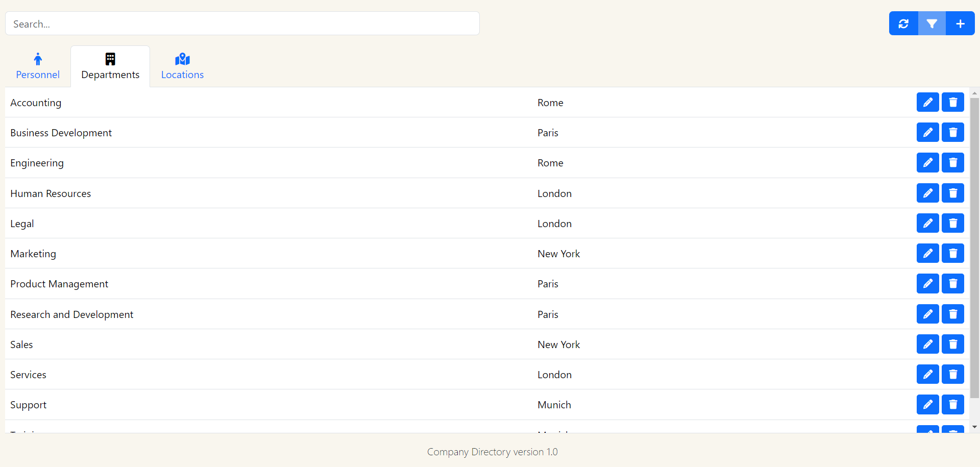Click the scrollbar up arrow
Viewport: 980px width, 467px height.
pyautogui.click(x=974, y=93)
